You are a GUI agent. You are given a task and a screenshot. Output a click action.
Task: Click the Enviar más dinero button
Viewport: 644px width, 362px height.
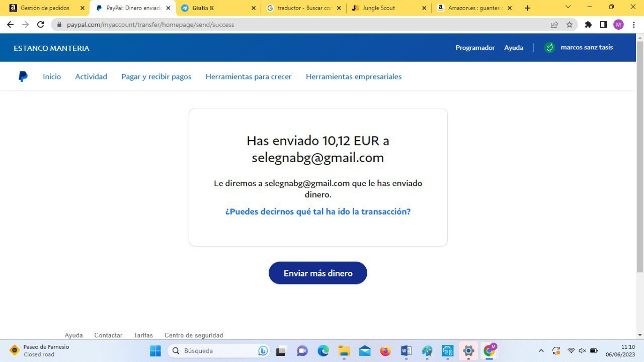pos(318,273)
